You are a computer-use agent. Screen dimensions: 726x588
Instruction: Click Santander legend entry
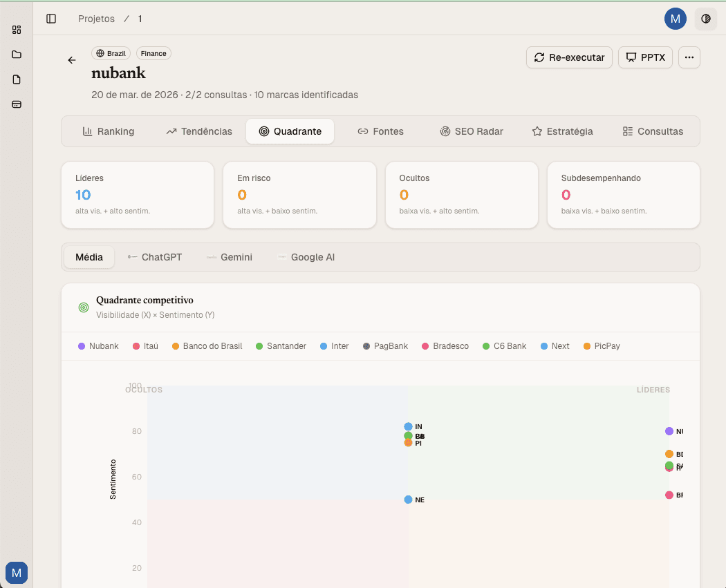click(x=281, y=346)
